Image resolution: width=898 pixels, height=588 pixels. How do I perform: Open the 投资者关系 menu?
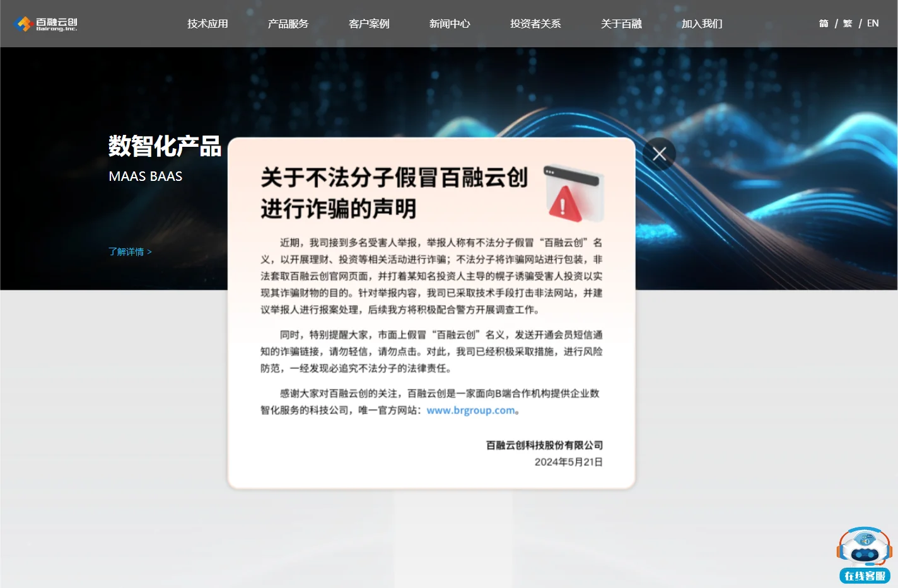(x=535, y=24)
